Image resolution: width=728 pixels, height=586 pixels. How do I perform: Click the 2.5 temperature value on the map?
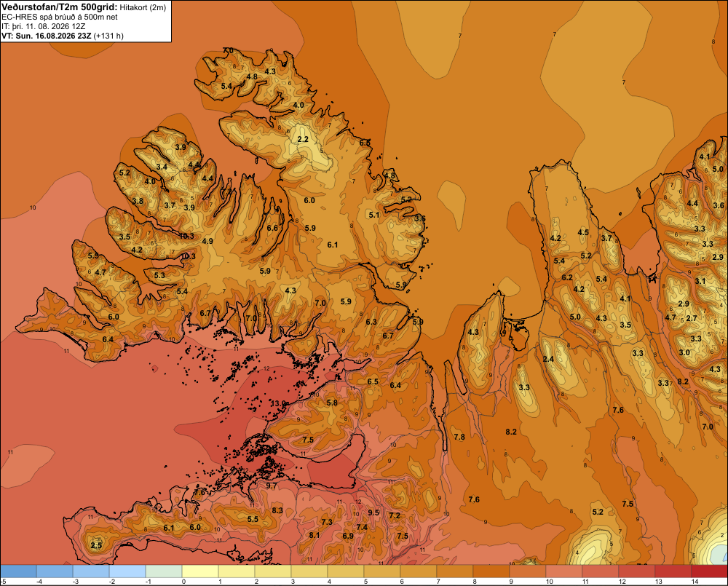[x=96, y=545]
